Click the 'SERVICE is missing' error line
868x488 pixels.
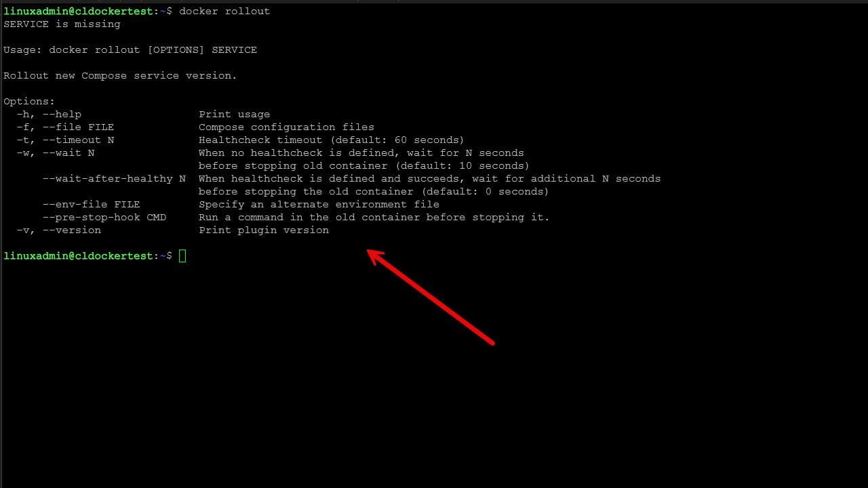click(x=62, y=24)
